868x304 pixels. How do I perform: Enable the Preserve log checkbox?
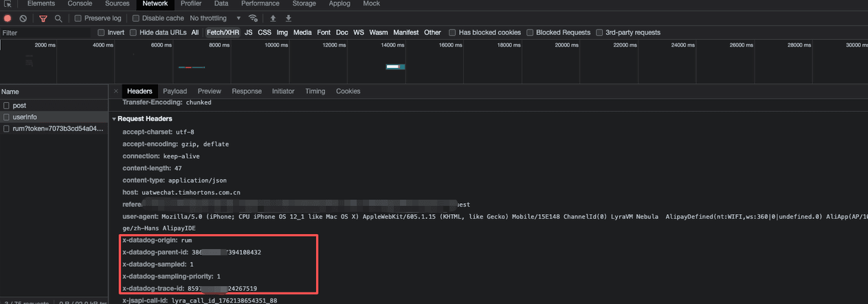(78, 19)
